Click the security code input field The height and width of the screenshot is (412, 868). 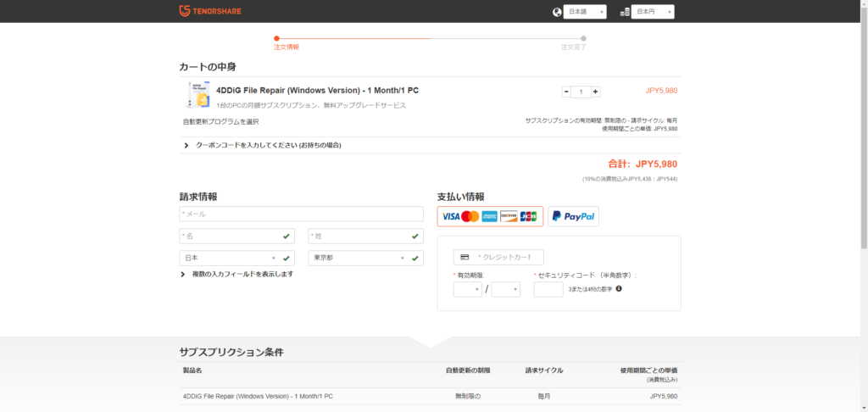point(548,290)
